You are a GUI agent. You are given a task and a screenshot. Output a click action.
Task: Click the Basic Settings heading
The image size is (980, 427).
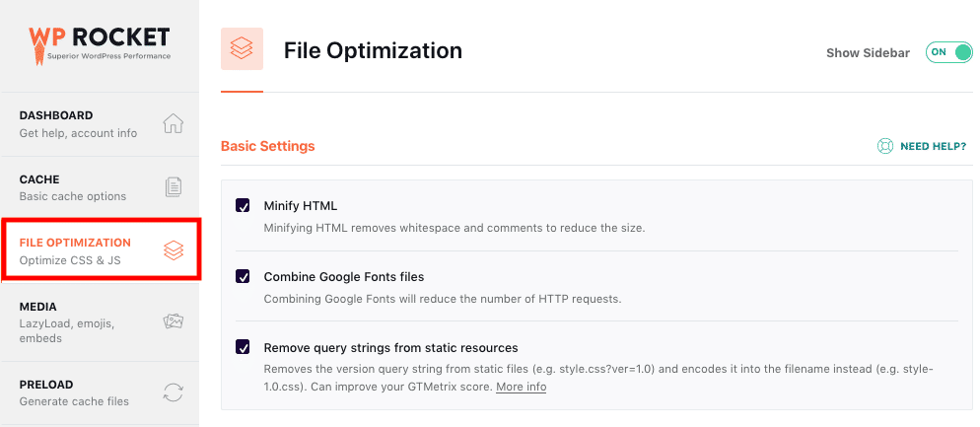(x=267, y=146)
